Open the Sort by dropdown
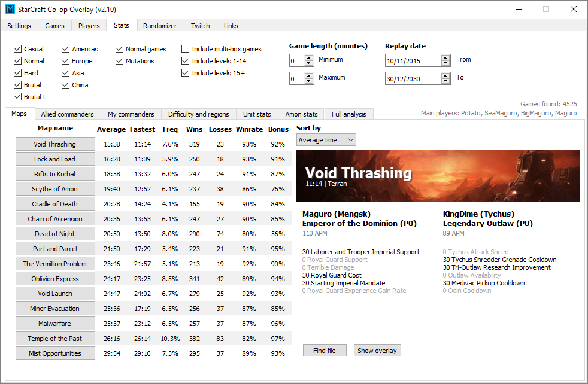Image resolution: width=588 pixels, height=384 pixels. [326, 140]
